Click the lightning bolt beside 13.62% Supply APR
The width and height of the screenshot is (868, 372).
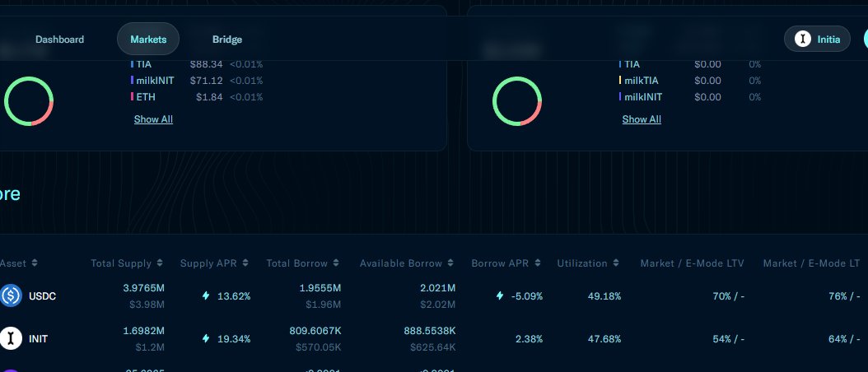pyautogui.click(x=206, y=295)
